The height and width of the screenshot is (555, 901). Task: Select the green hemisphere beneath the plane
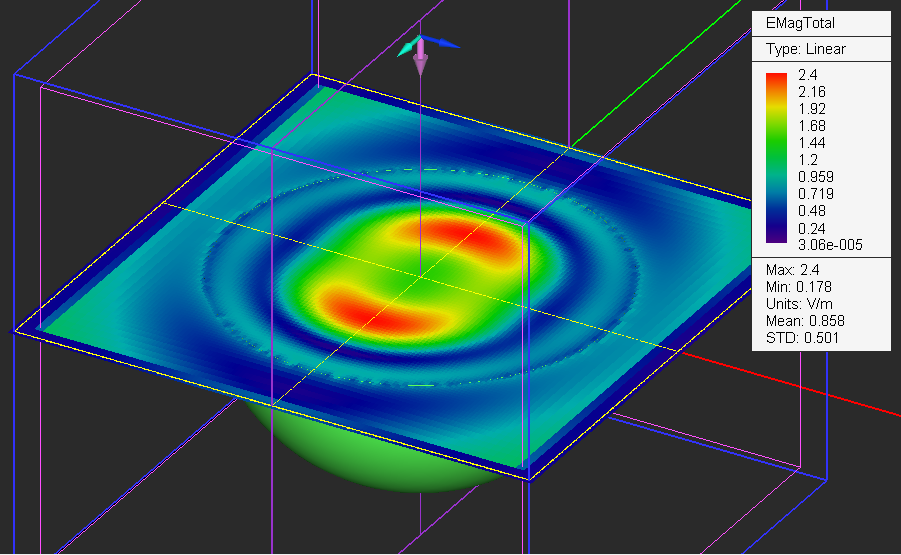point(390,456)
